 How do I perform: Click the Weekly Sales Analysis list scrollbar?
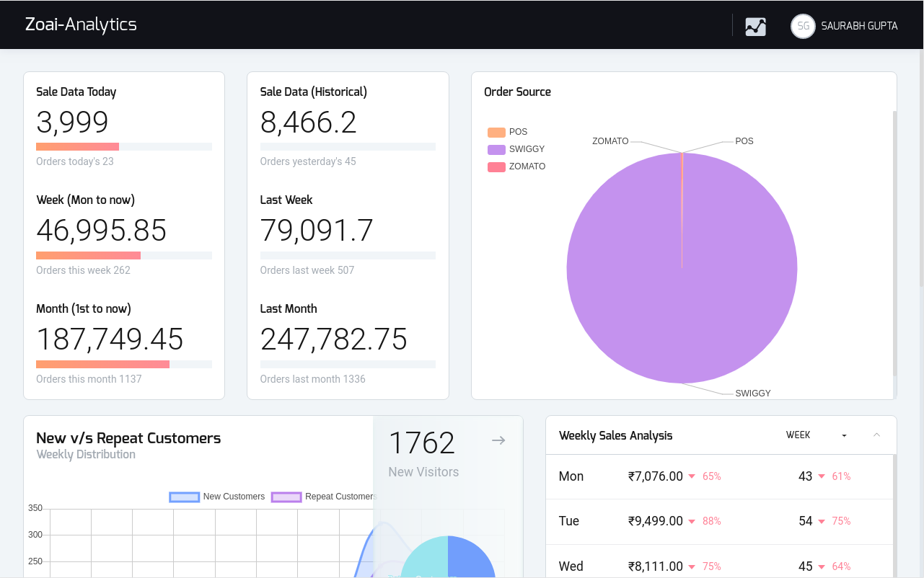[895, 516]
